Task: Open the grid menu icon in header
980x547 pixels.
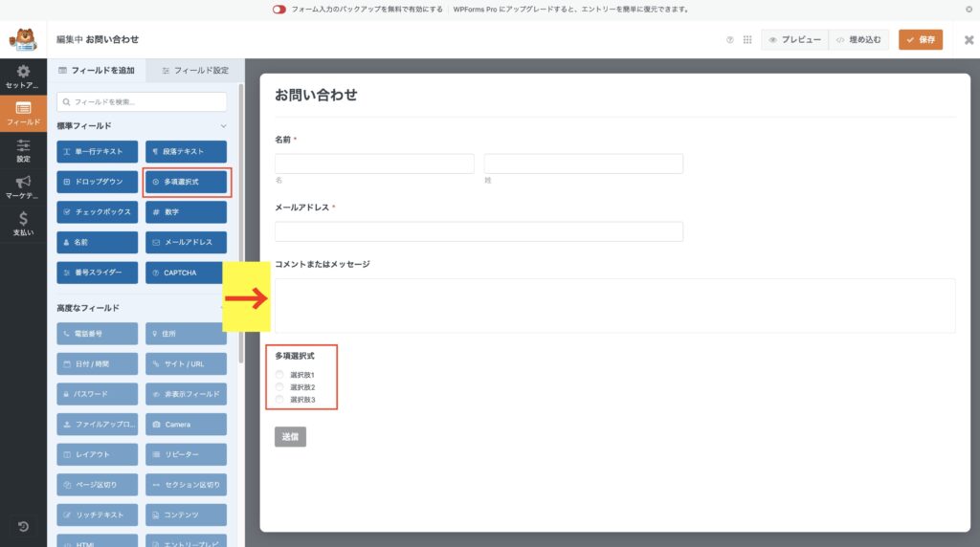Action: click(747, 40)
